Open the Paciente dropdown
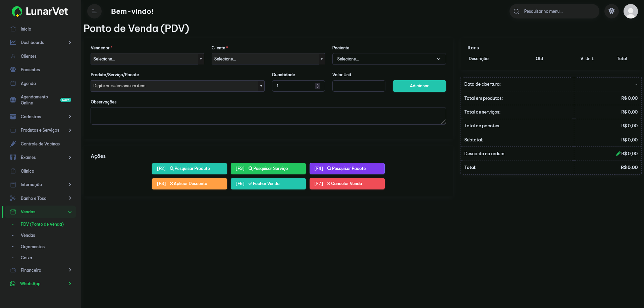Viewport: 644px width, 308px height. point(389,59)
